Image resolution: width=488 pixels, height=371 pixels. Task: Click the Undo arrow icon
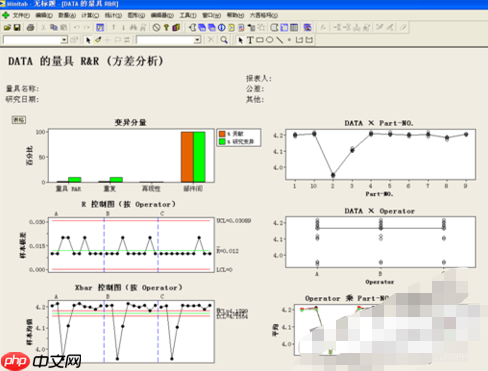77,27
